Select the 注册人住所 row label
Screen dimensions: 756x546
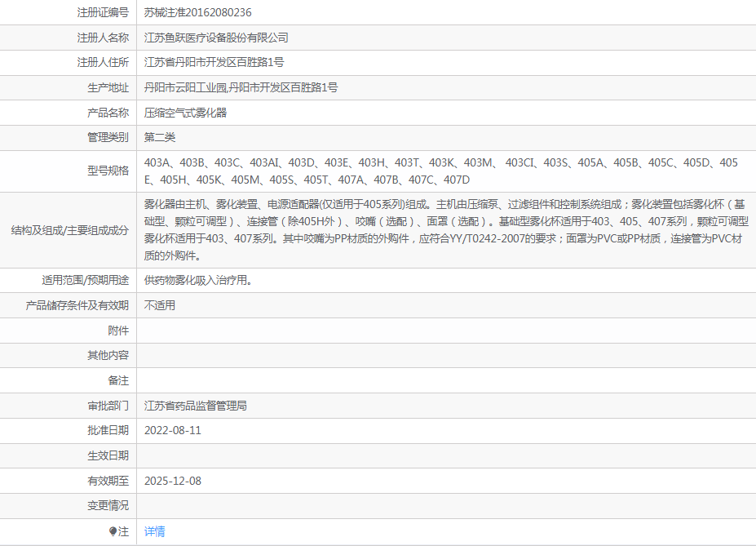click(x=103, y=62)
